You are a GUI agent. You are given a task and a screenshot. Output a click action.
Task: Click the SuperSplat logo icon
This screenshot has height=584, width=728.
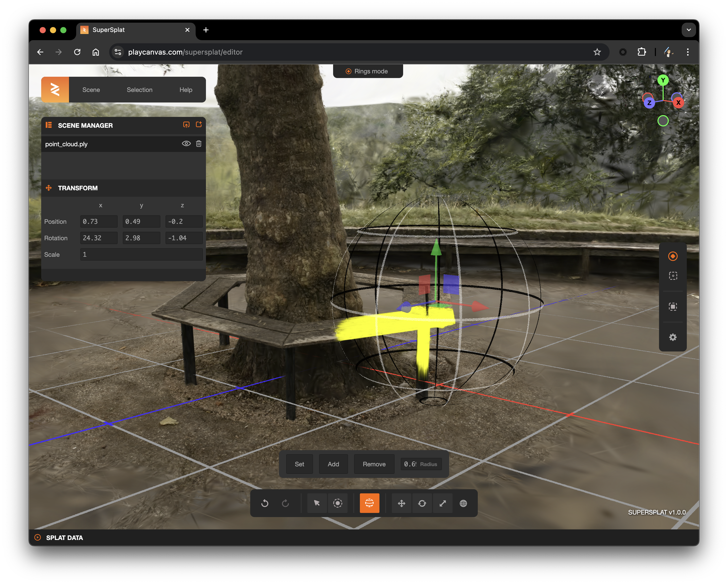55,90
